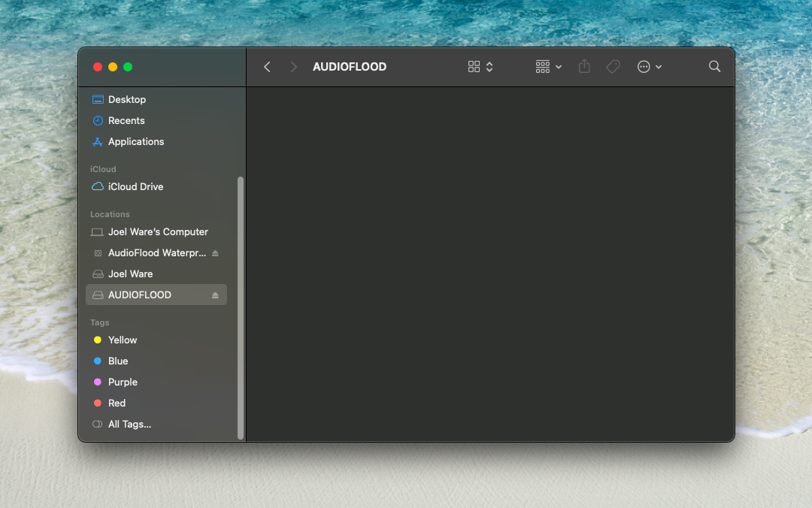This screenshot has height=508, width=812.
Task: Expand group-by dropdown arrow
Action: pyautogui.click(x=559, y=67)
